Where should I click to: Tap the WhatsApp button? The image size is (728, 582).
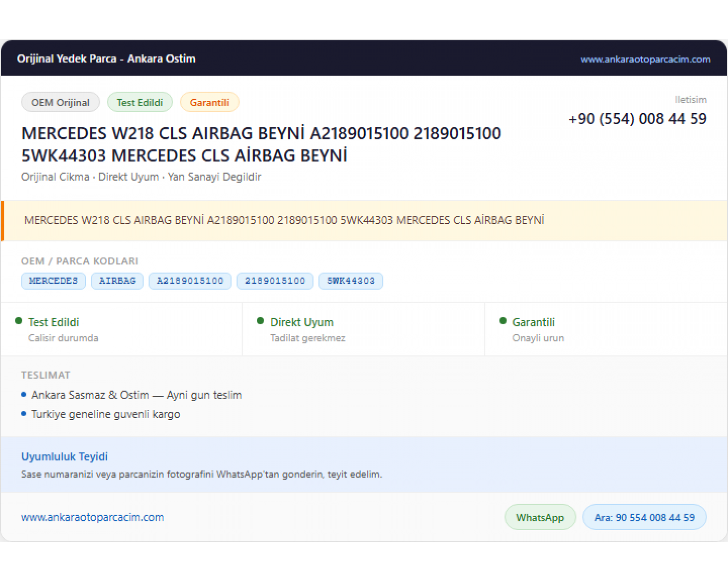click(540, 517)
